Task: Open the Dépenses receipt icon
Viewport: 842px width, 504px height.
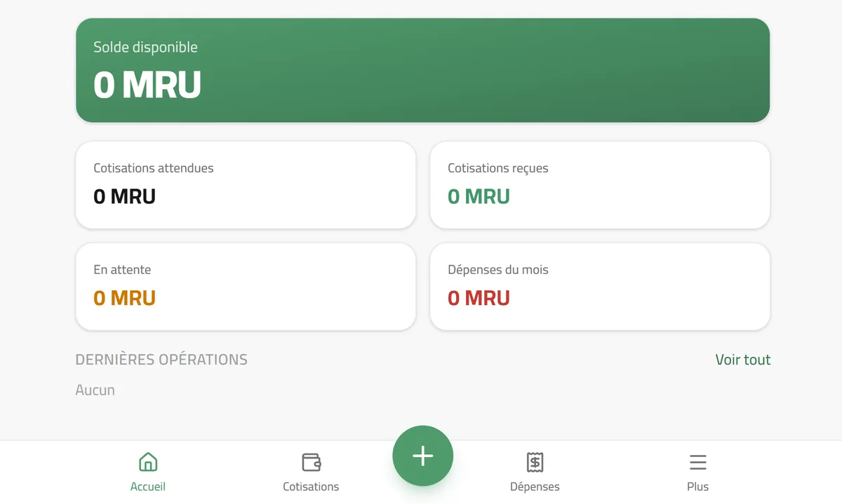Action: click(535, 462)
